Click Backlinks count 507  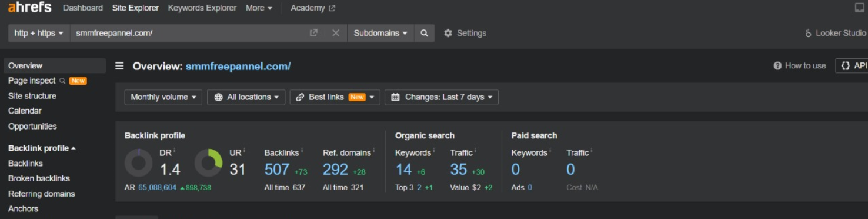tap(277, 170)
